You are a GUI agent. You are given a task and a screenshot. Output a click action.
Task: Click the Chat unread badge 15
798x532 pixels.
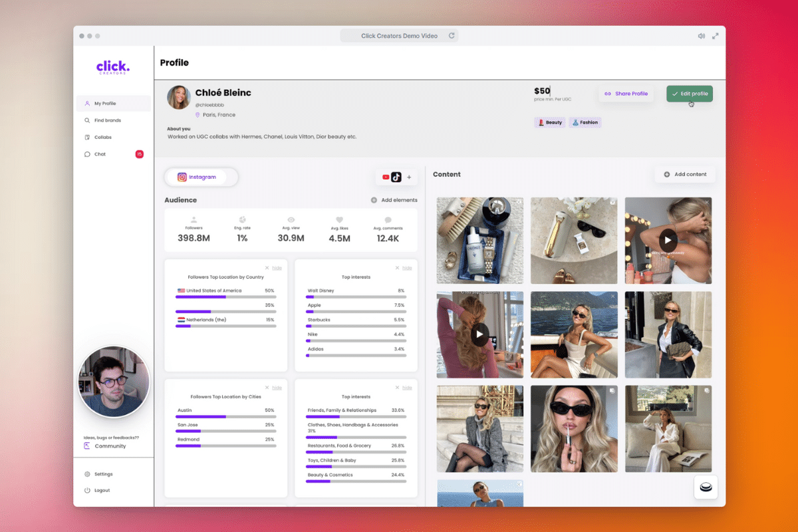click(140, 154)
